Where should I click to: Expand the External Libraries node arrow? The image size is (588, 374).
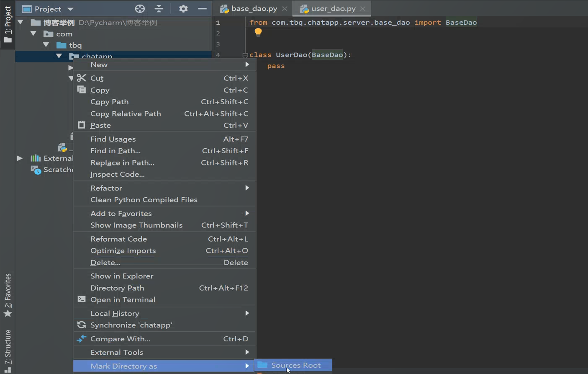pos(20,158)
